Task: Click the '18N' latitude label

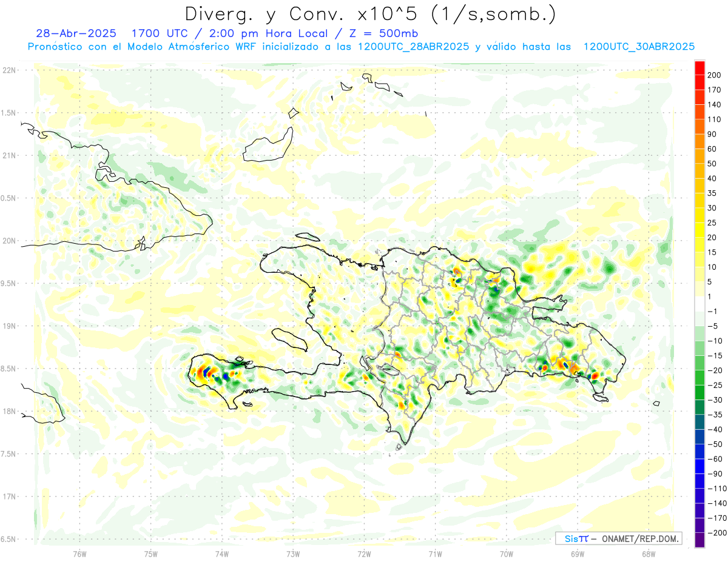Action: tap(8, 411)
